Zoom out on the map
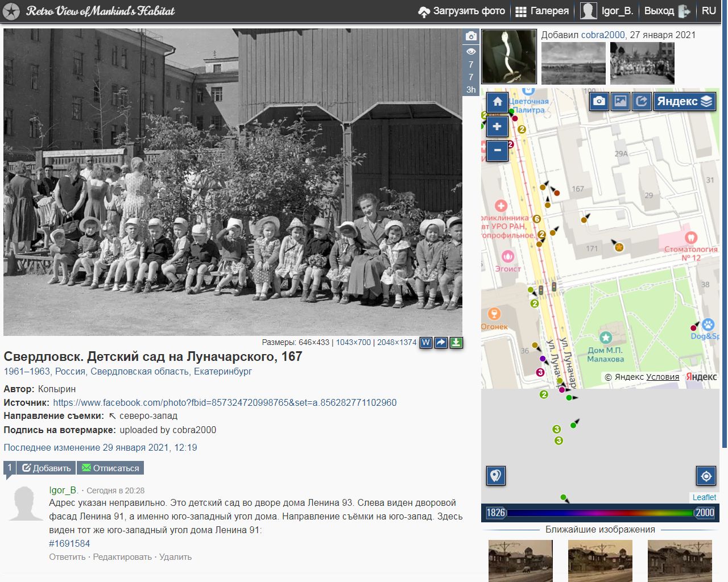 coord(497,151)
